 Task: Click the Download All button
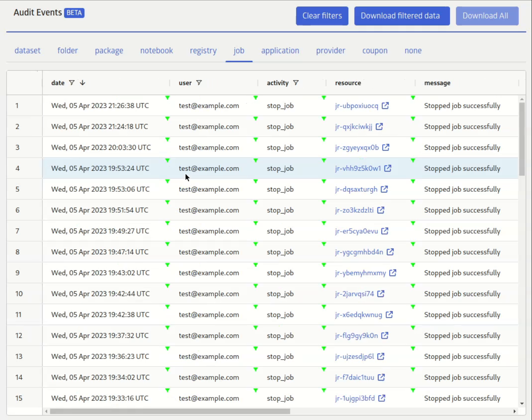[487, 16]
